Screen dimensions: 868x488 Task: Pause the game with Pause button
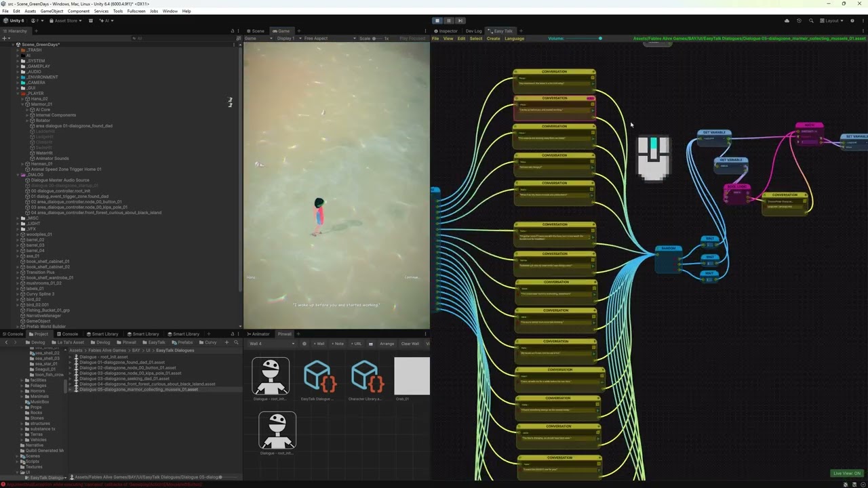point(448,20)
